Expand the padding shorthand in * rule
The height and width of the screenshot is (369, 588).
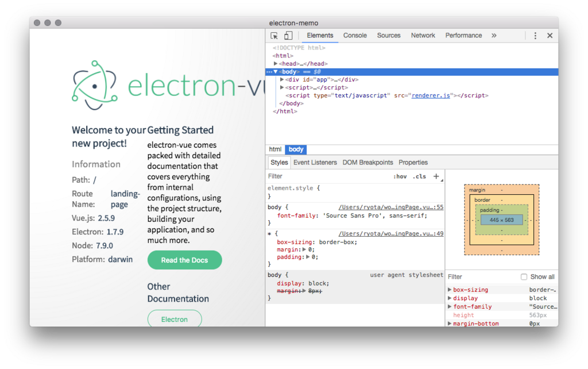[x=308, y=257]
